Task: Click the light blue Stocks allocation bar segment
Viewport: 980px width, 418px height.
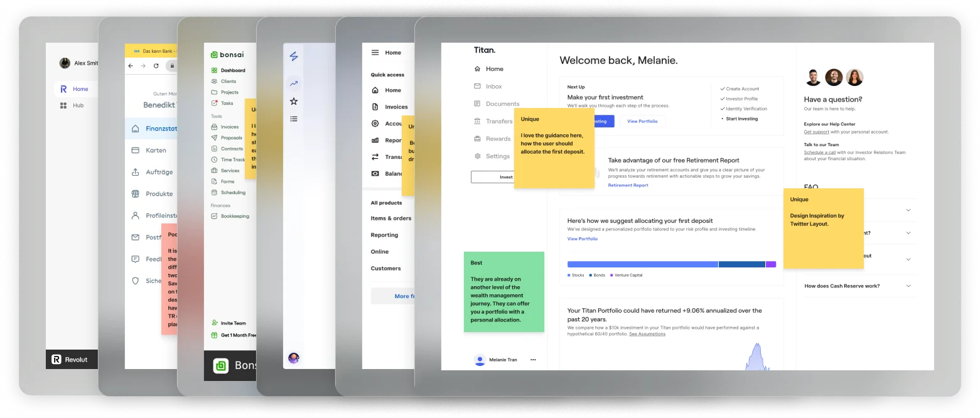Action: tap(642, 265)
